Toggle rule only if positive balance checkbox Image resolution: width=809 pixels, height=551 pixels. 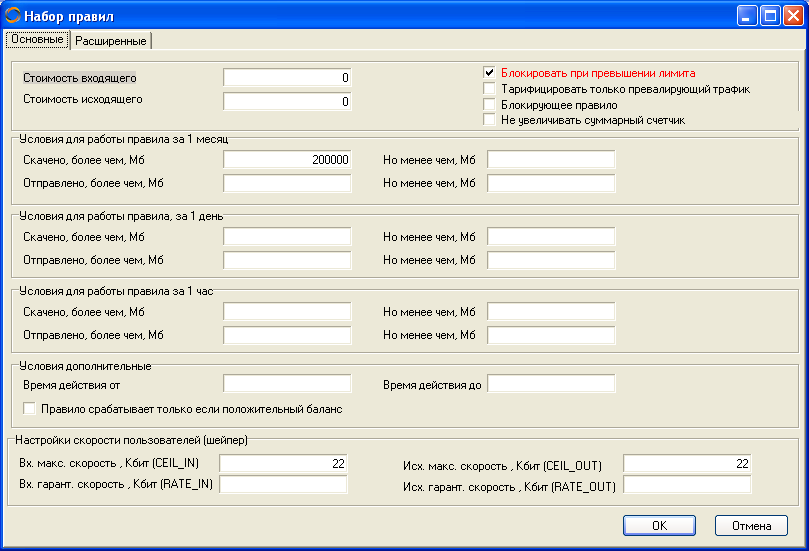29,408
